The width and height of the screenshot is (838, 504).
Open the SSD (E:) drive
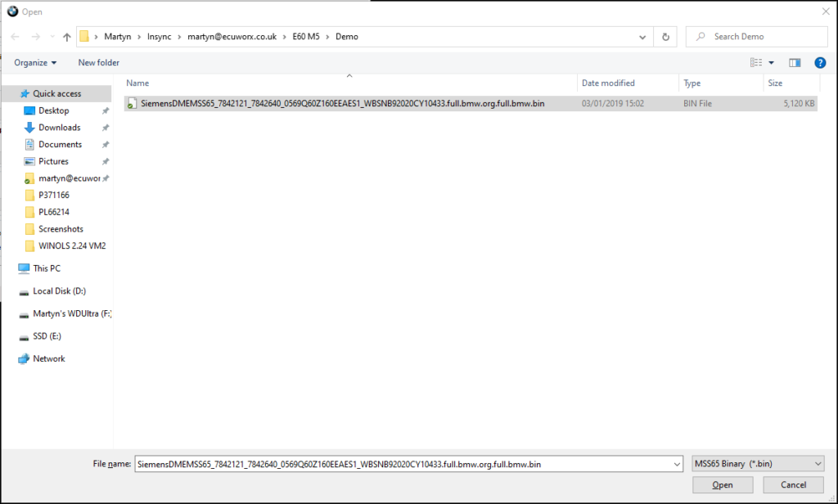tap(47, 336)
